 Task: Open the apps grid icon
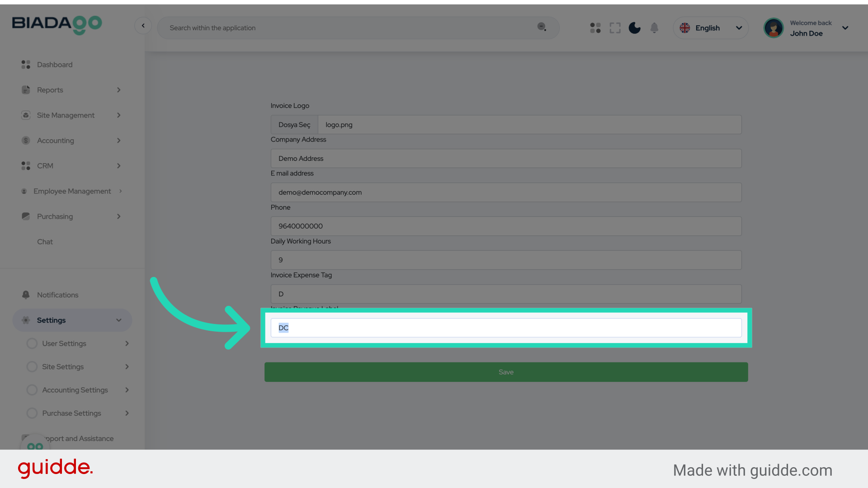coord(595,28)
